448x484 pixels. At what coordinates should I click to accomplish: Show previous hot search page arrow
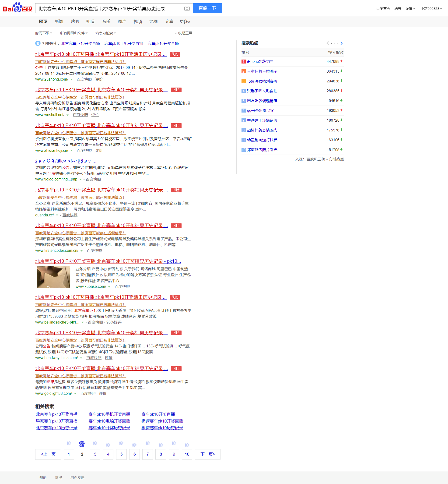pyautogui.click(x=328, y=43)
